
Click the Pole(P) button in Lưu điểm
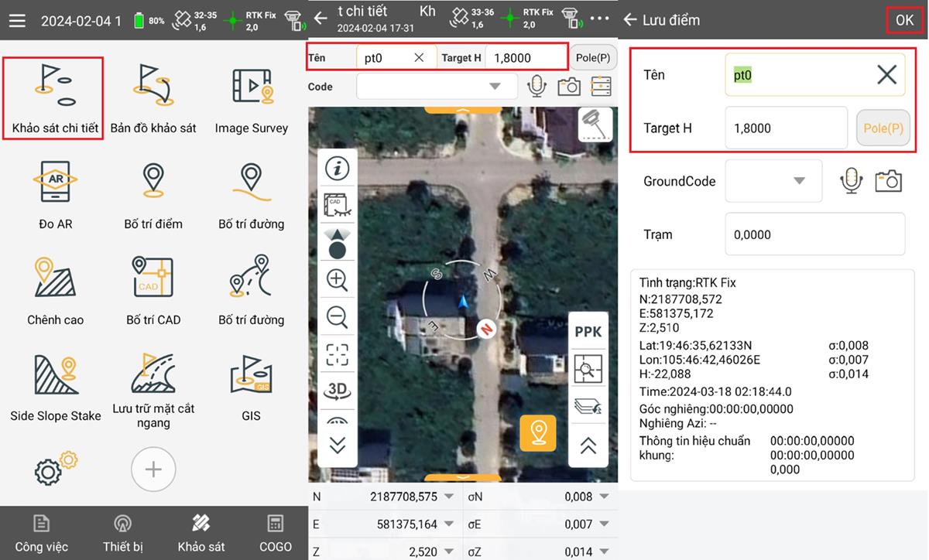pos(883,128)
